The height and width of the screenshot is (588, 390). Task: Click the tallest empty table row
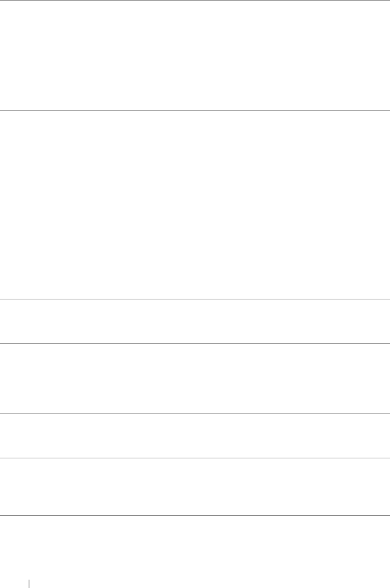tap(195, 204)
